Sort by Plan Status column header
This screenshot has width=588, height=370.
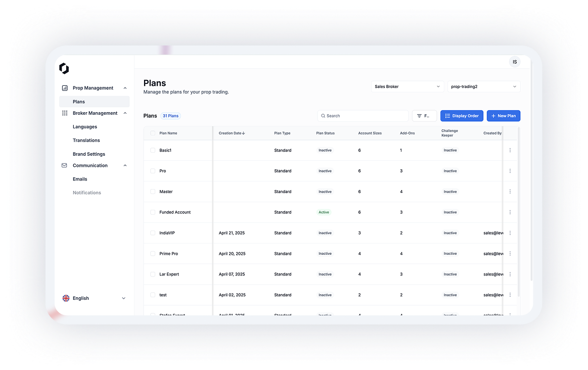tap(325, 133)
